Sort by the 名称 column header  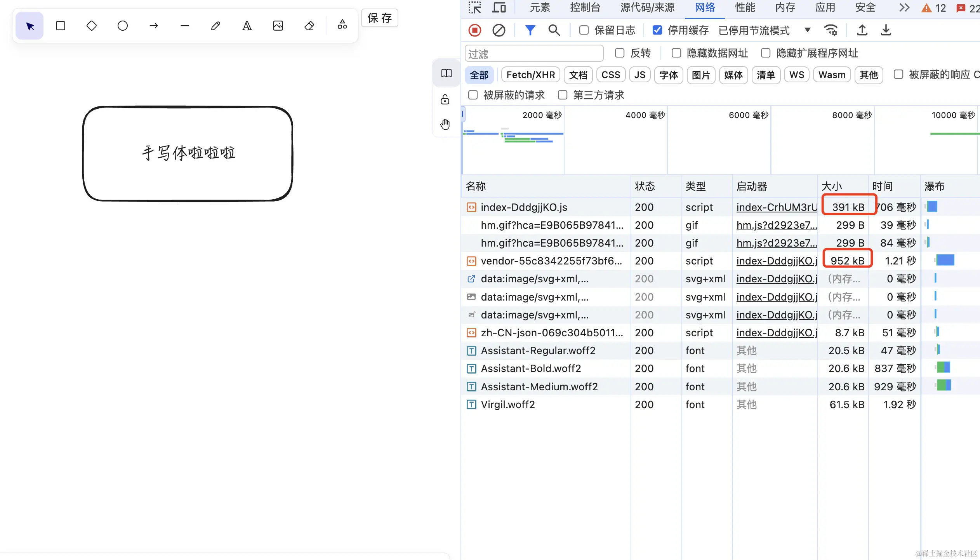[x=546, y=186]
